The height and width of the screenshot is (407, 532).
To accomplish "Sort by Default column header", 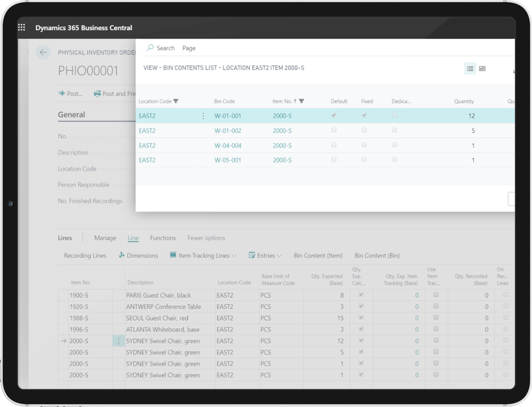I will coord(339,101).
